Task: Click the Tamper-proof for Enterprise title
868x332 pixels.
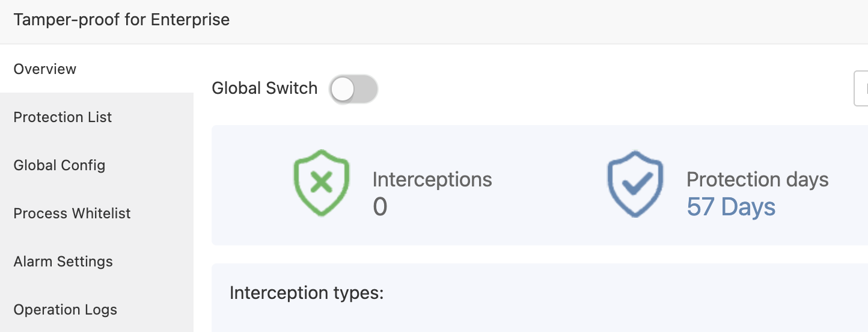Action: 121,20
